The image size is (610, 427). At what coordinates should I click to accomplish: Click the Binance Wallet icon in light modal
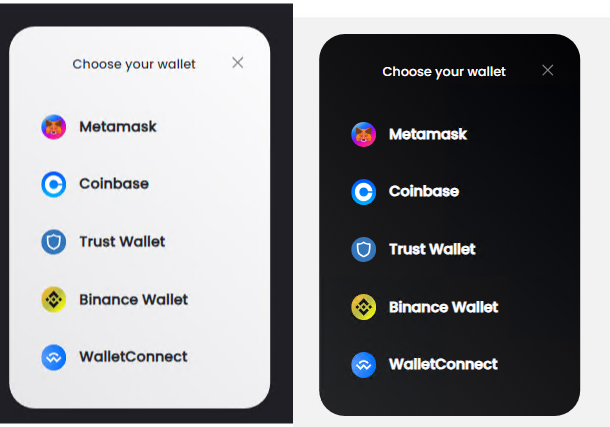[53, 299]
